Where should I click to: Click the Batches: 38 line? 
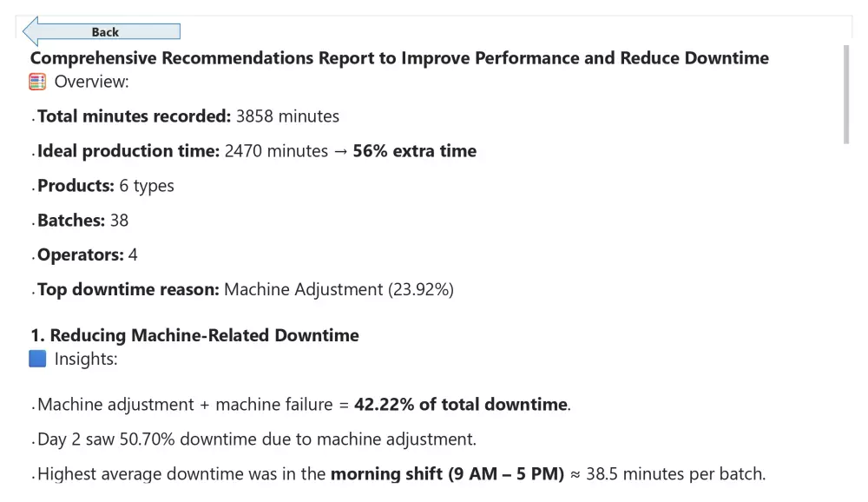pos(83,221)
